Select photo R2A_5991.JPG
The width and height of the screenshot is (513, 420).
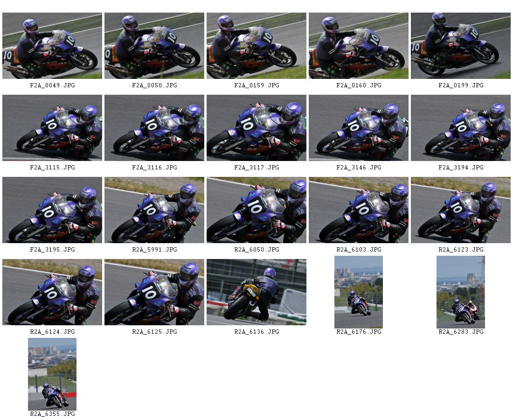[x=154, y=210]
